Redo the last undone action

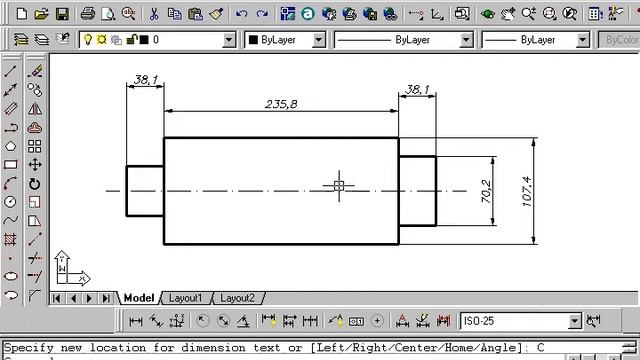coord(262,14)
